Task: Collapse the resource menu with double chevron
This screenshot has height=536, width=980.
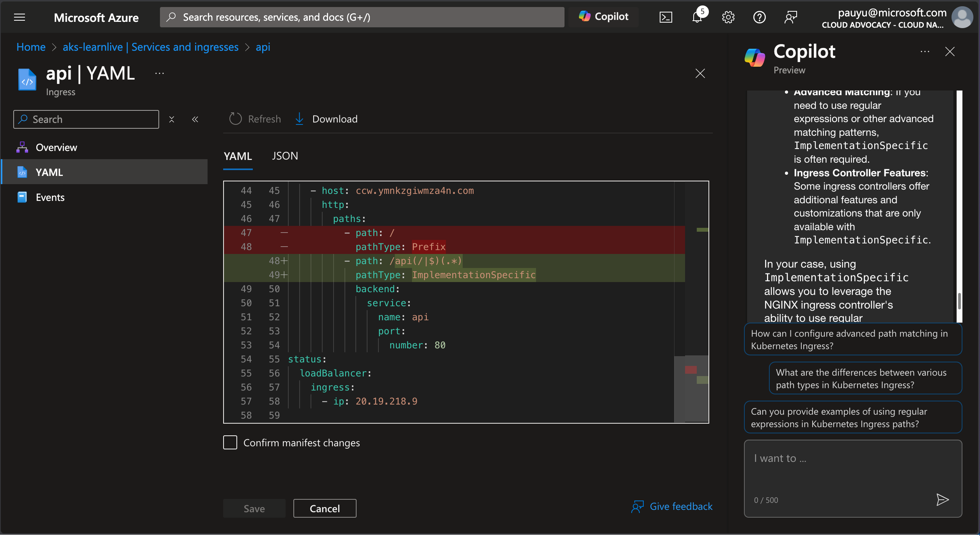Action: pyautogui.click(x=195, y=119)
